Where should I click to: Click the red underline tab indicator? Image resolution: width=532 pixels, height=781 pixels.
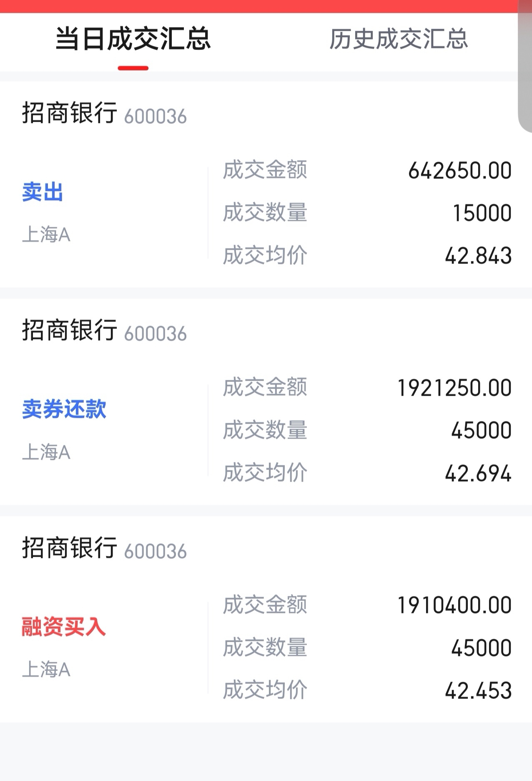133,68
